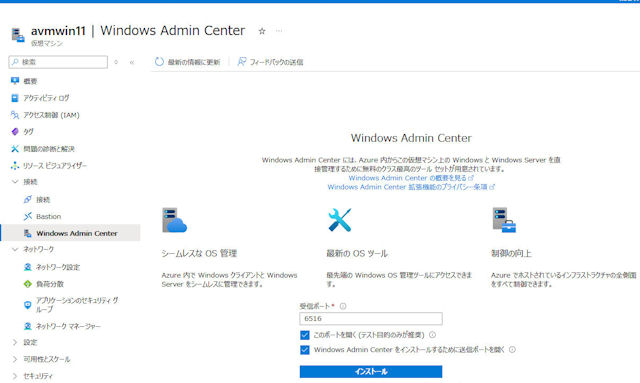Select Windows Admin Center menu item
This screenshot has height=383, width=640.
coord(71,233)
